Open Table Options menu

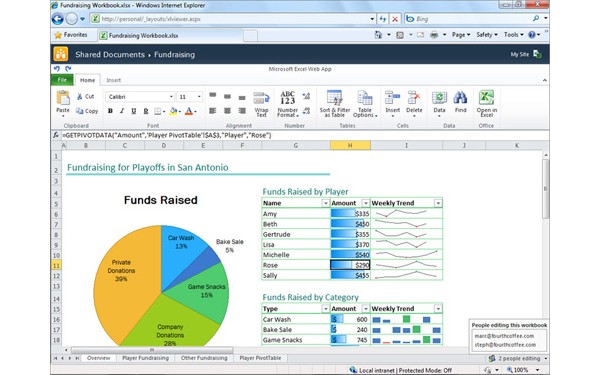point(365,104)
